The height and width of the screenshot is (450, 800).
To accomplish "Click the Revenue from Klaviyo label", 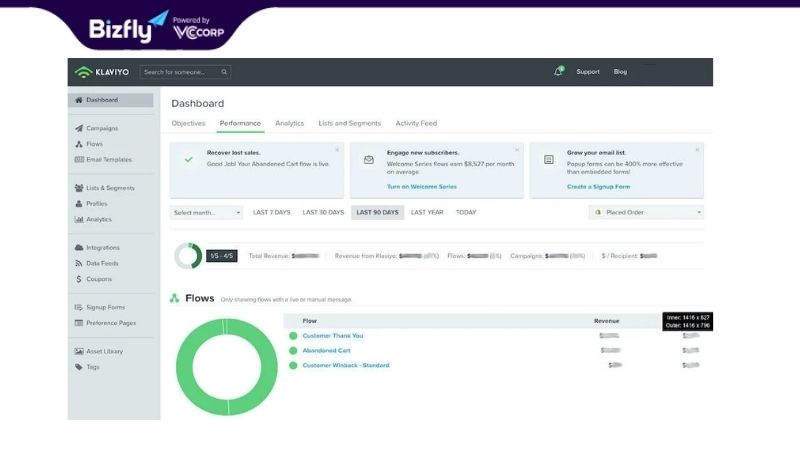I will pos(366,256).
